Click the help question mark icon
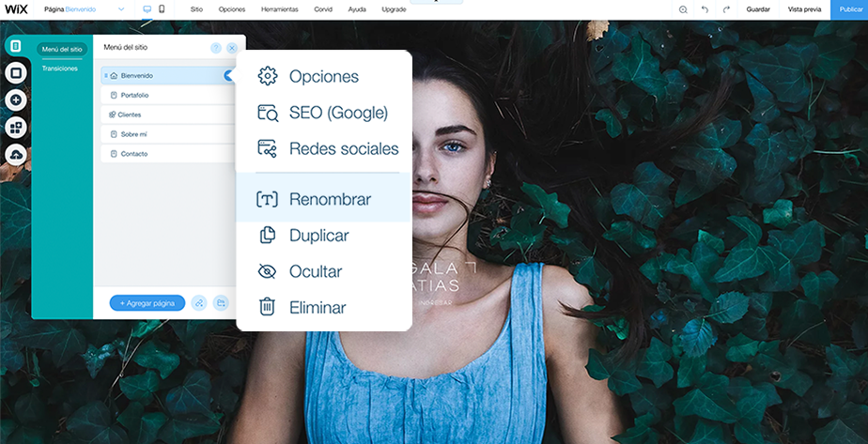Screen dimensions: 868x444 (x=216, y=48)
